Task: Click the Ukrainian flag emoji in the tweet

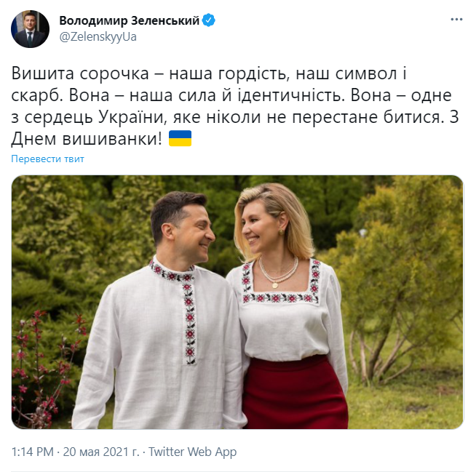Action: tap(180, 139)
